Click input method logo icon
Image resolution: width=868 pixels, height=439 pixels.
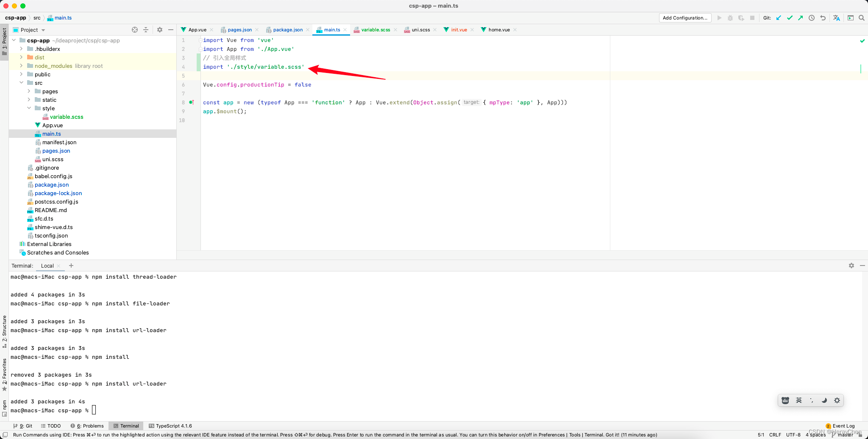coord(785,400)
